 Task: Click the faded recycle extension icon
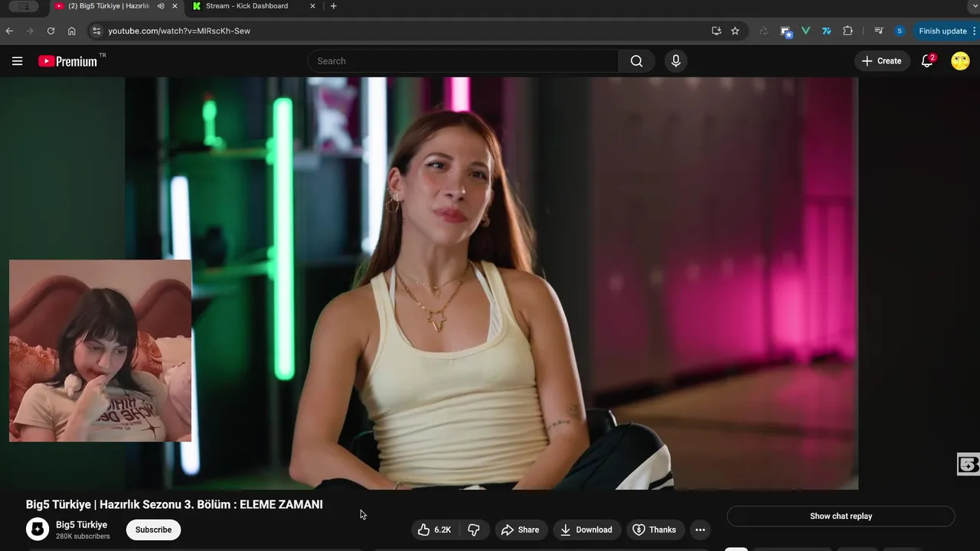click(x=763, y=31)
